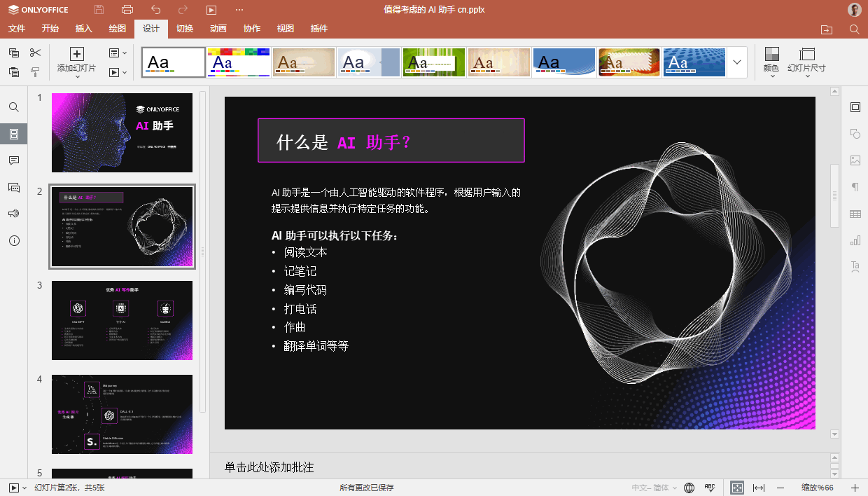The width and height of the screenshot is (868, 496).
Task: Toggle spell checking in the status bar
Action: tap(708, 487)
